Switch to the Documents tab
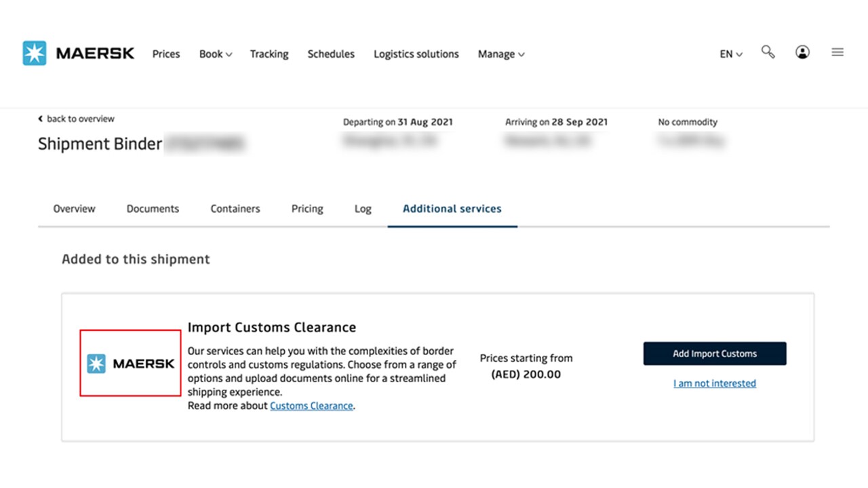868x488 pixels. coord(153,209)
